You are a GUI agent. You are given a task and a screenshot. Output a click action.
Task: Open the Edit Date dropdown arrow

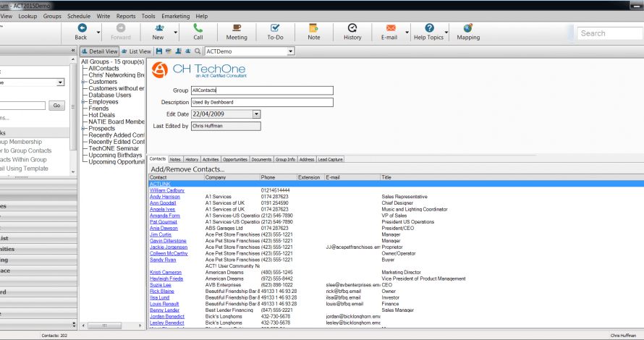point(256,114)
